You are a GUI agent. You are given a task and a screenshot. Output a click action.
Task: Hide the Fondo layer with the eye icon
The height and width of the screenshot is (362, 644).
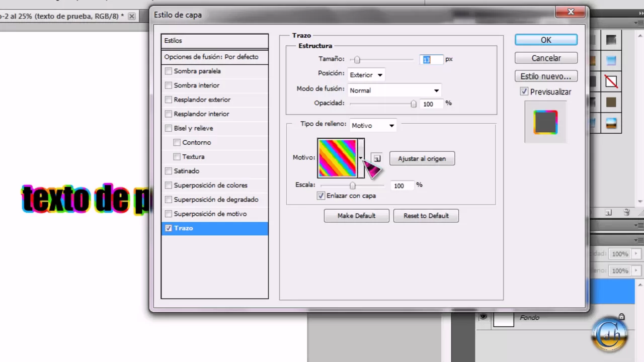click(484, 317)
